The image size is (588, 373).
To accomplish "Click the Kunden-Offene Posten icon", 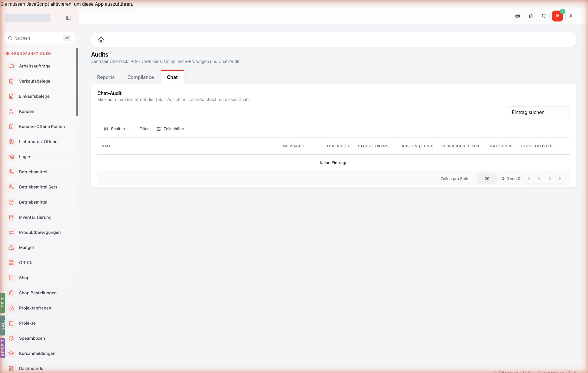I will [x=11, y=126].
